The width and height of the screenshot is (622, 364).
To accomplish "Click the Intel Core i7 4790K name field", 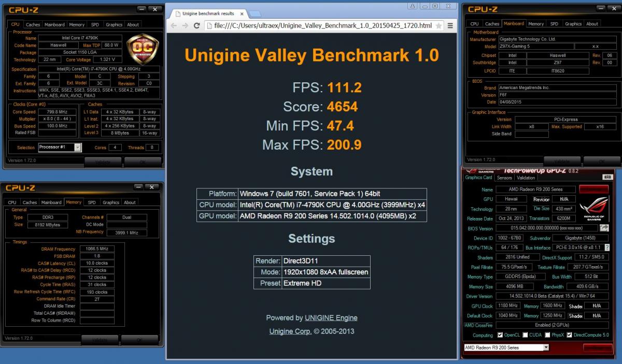I will pos(80,38).
